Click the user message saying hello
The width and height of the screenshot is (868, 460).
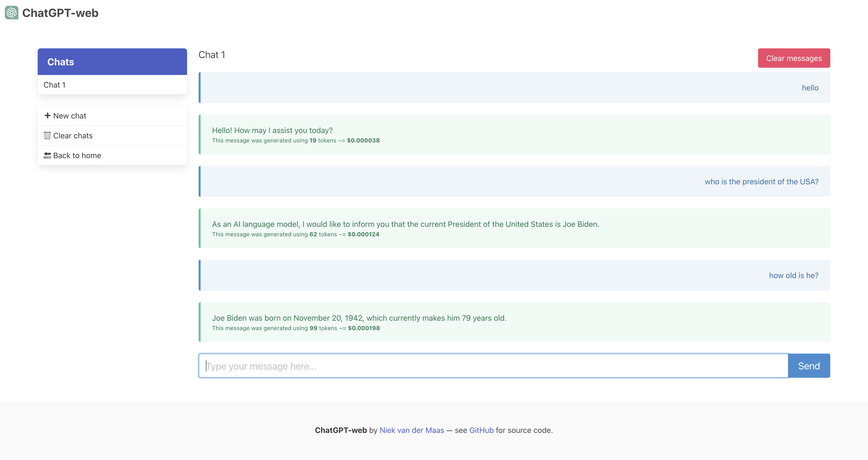810,88
